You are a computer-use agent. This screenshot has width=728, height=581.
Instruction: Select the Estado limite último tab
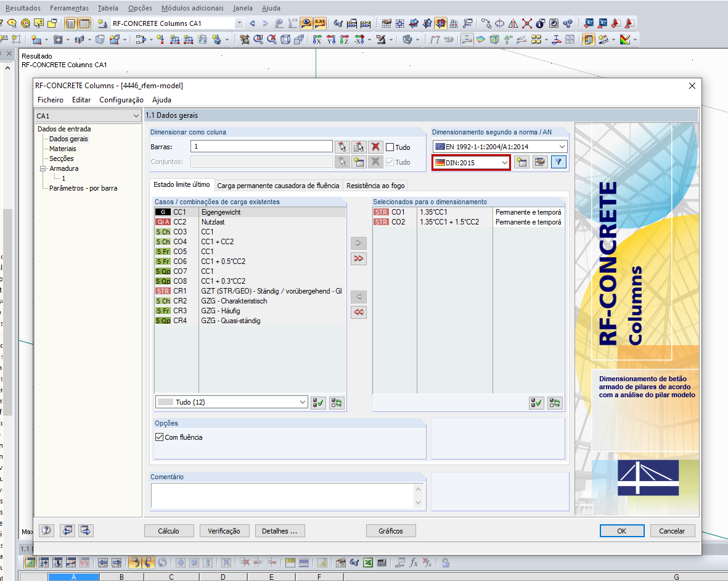click(x=181, y=184)
